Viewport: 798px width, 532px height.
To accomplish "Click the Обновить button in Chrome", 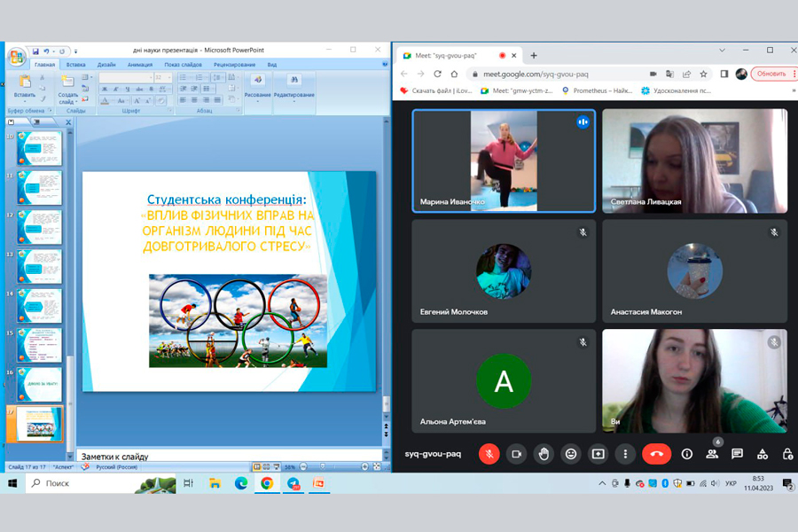I will pos(771,74).
